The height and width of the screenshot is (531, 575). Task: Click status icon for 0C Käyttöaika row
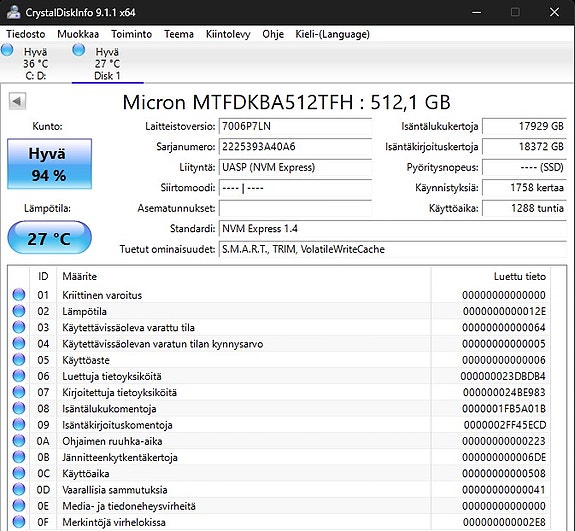[x=19, y=473]
